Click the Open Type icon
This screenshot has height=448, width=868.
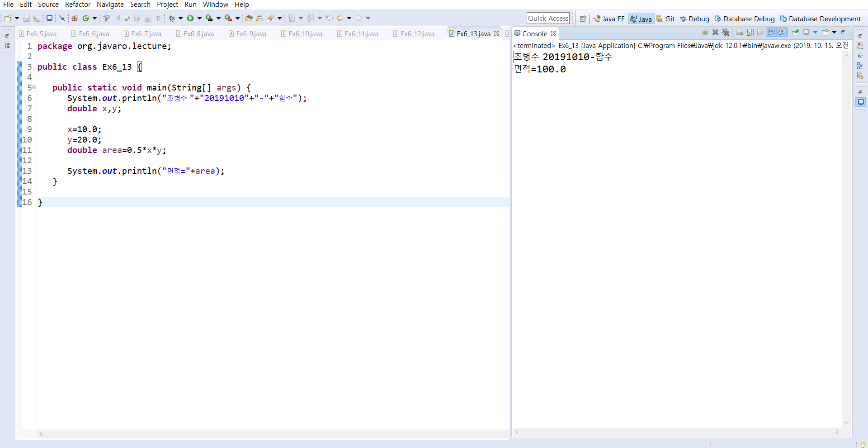(x=249, y=19)
